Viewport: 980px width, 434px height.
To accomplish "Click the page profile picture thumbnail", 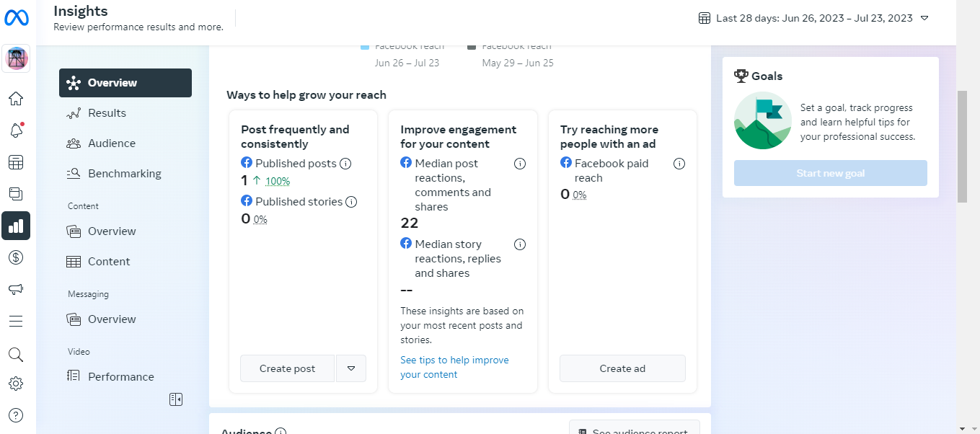I will point(16,58).
